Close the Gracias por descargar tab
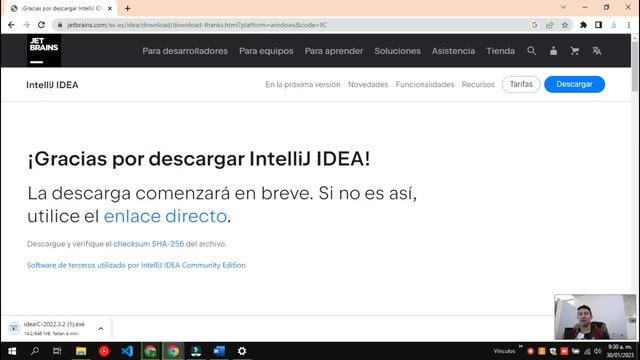640x360 pixels. coord(110,8)
